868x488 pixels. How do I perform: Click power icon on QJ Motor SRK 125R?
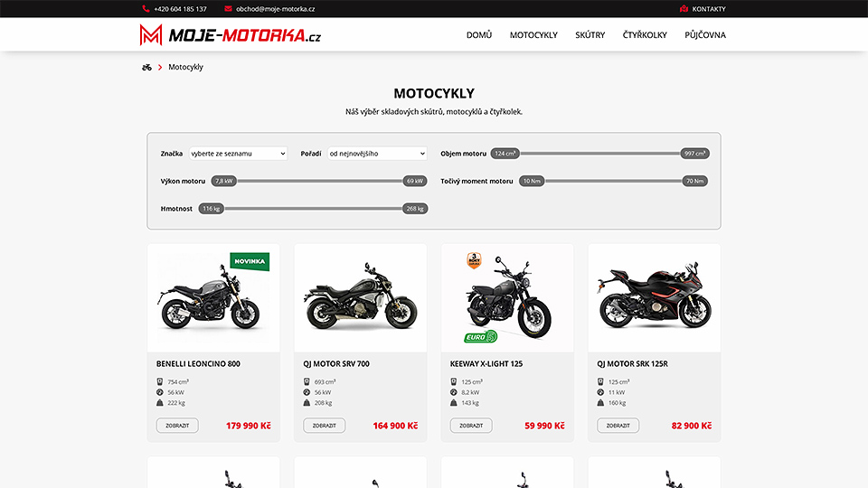(600, 392)
